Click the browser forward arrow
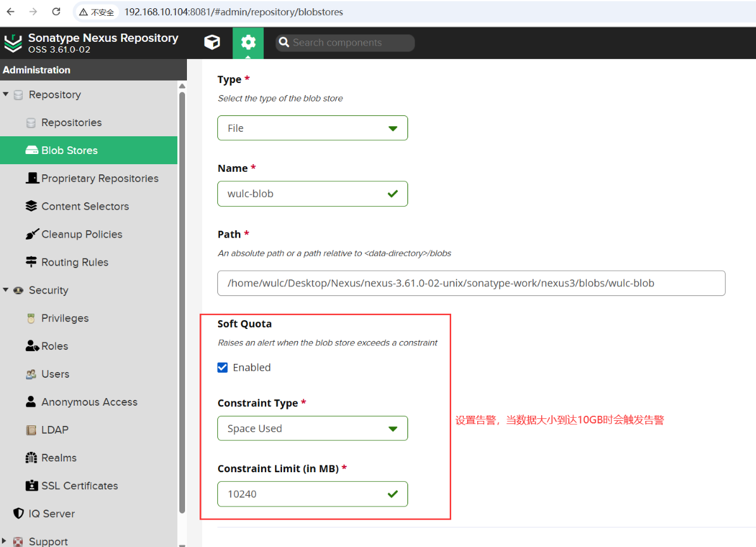Image resolution: width=756 pixels, height=547 pixels. (x=33, y=11)
